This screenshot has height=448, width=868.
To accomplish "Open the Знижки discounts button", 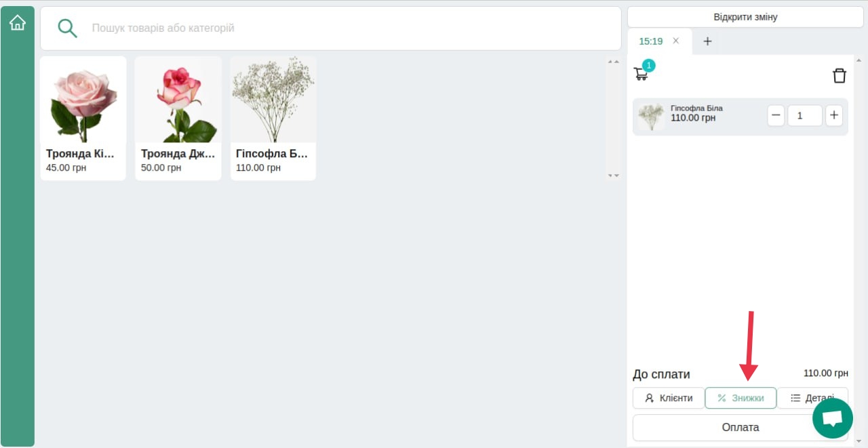I will [x=741, y=399].
